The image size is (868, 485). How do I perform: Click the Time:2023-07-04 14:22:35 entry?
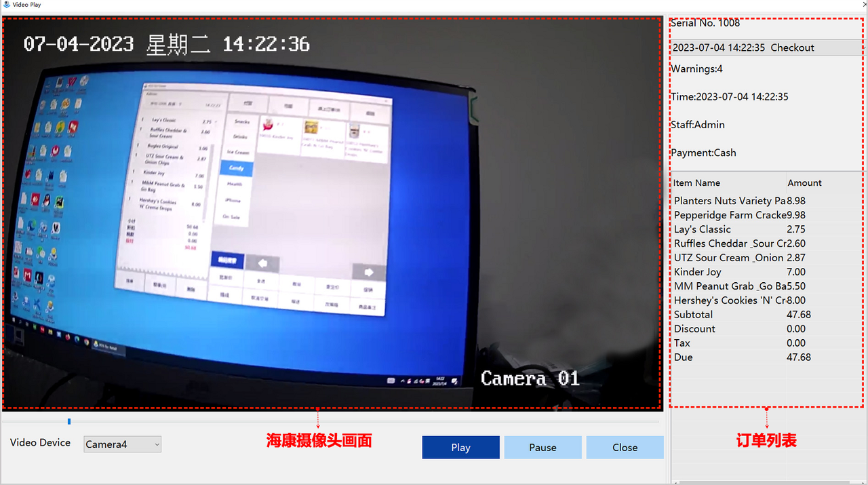[730, 96]
